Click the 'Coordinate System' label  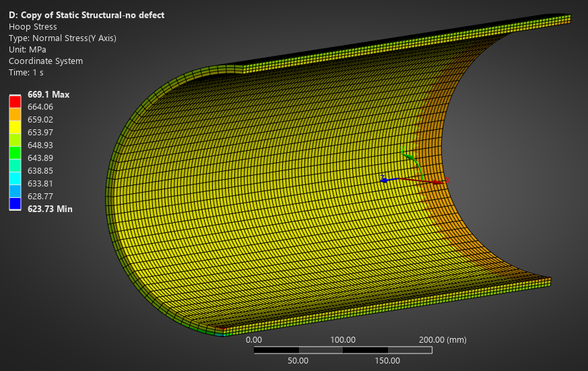click(x=46, y=61)
